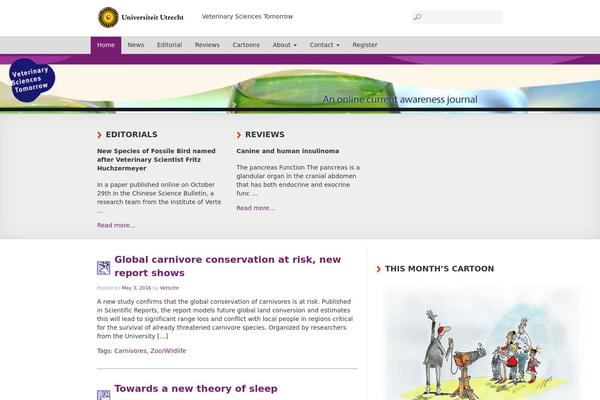Open author Vetscite profile link

coord(169,288)
